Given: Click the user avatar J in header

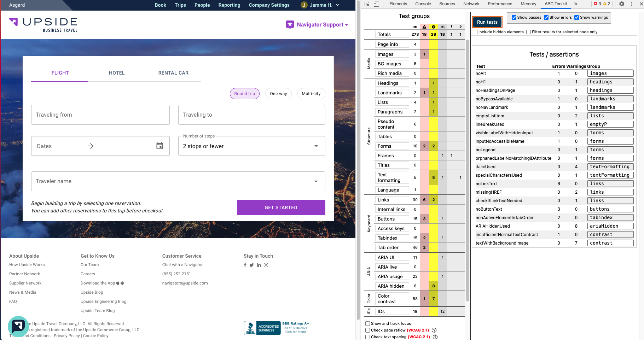Looking at the screenshot, I should coord(304,5).
